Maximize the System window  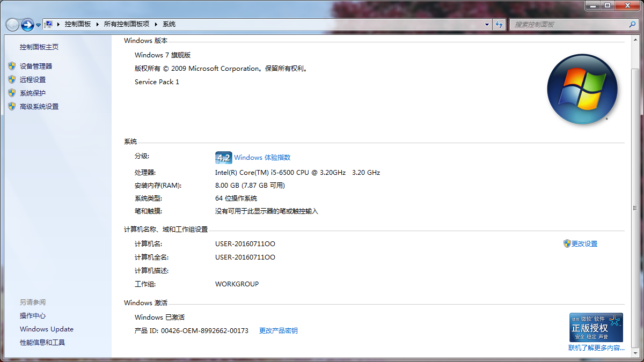coord(607,5)
